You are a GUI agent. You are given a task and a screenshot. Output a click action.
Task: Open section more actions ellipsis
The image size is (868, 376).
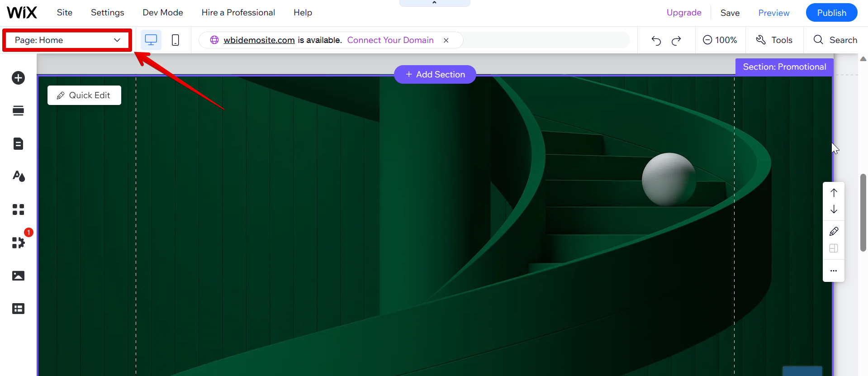834,271
